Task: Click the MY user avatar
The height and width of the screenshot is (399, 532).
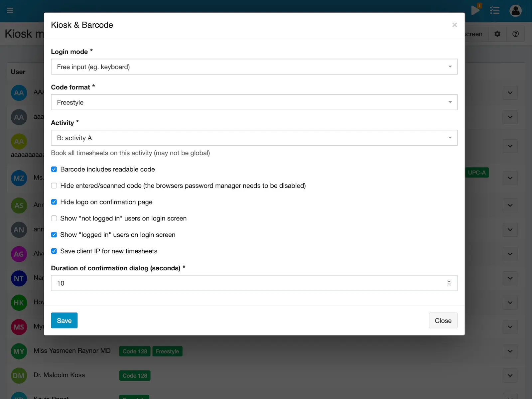Action: (19, 351)
